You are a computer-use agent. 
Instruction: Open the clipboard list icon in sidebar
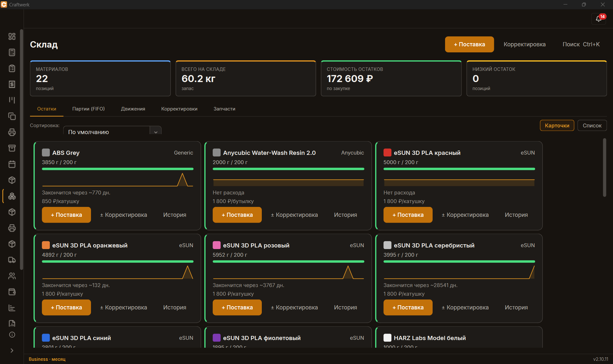[12, 68]
